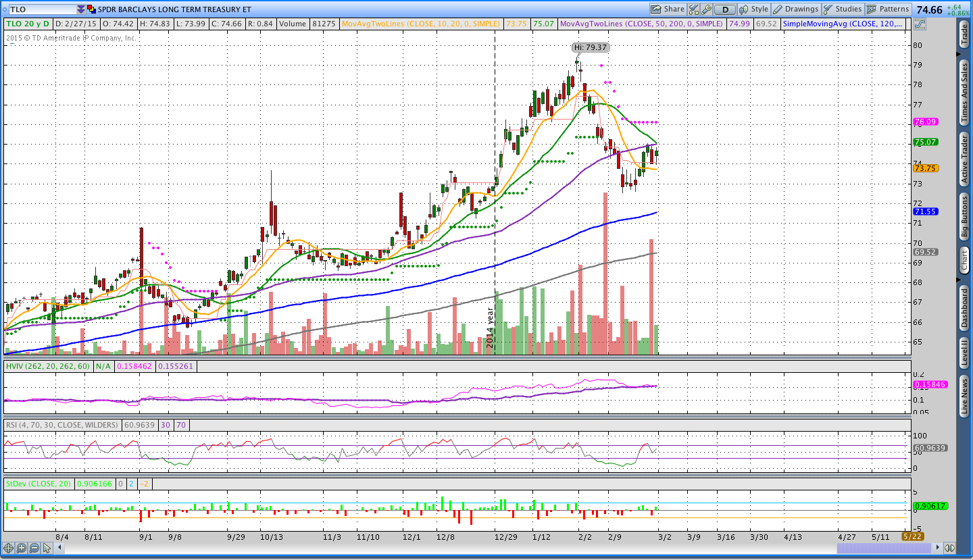The image size is (973, 560).
Task: Select the crosshair pan tool icon
Action: [x=9, y=548]
